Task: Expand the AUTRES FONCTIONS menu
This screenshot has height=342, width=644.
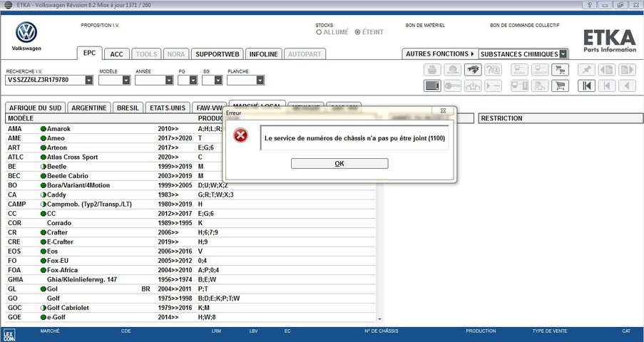Action: (x=440, y=53)
